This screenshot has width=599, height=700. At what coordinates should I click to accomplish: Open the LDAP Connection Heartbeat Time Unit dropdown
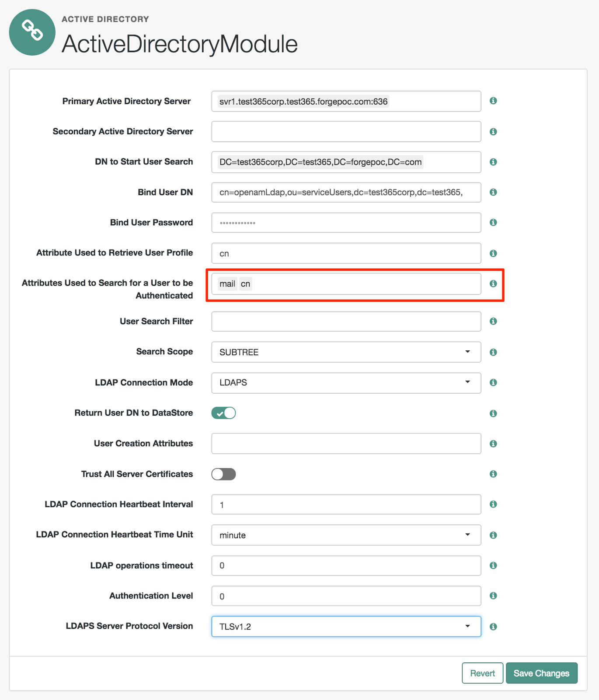click(x=467, y=535)
